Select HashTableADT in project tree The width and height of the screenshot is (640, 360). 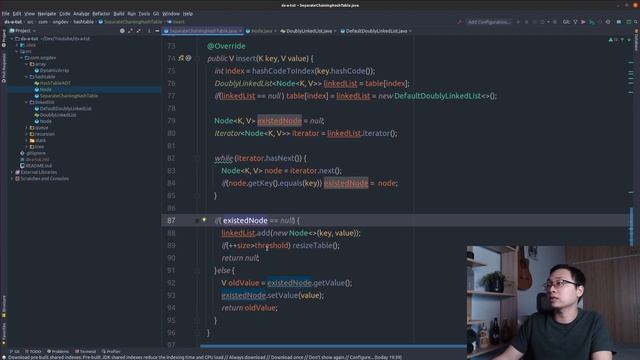52,83
